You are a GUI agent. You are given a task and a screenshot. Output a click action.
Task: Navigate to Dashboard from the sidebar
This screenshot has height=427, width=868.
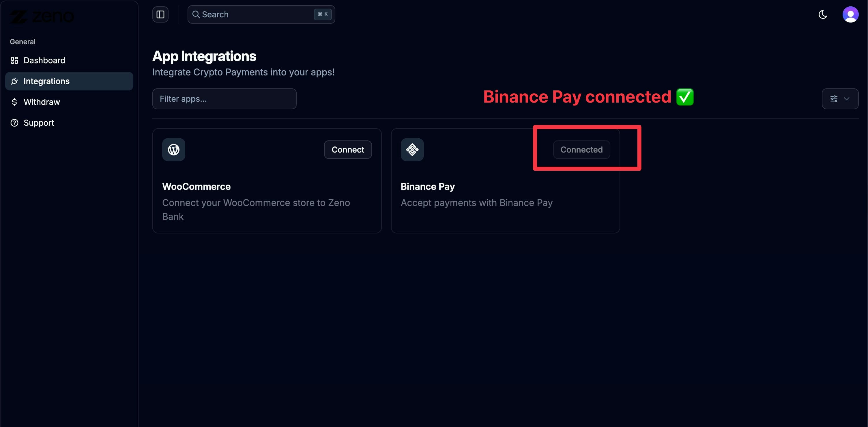point(44,60)
